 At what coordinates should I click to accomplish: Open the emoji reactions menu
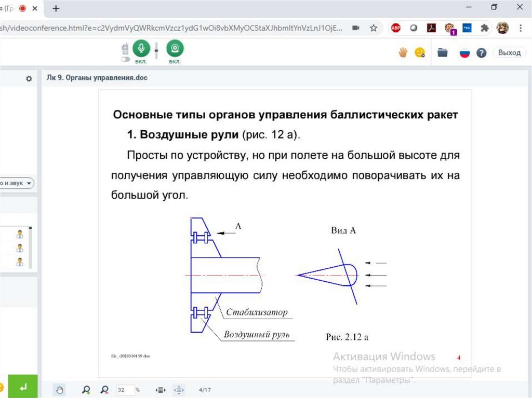click(x=420, y=52)
